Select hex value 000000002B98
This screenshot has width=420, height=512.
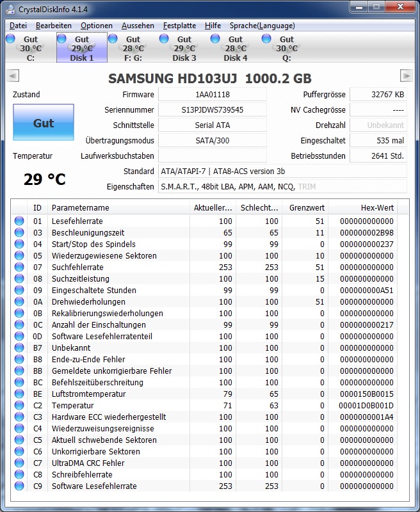pyautogui.click(x=366, y=232)
